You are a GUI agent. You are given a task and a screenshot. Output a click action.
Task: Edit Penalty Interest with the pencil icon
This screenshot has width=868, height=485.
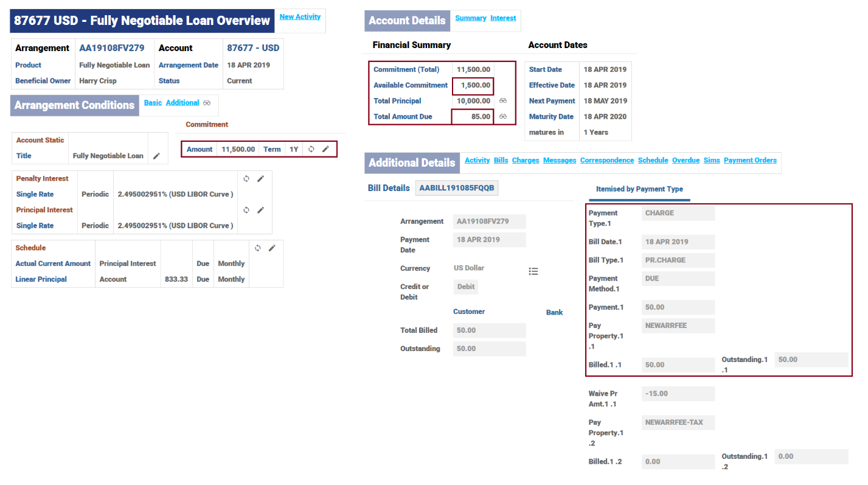pyautogui.click(x=261, y=179)
